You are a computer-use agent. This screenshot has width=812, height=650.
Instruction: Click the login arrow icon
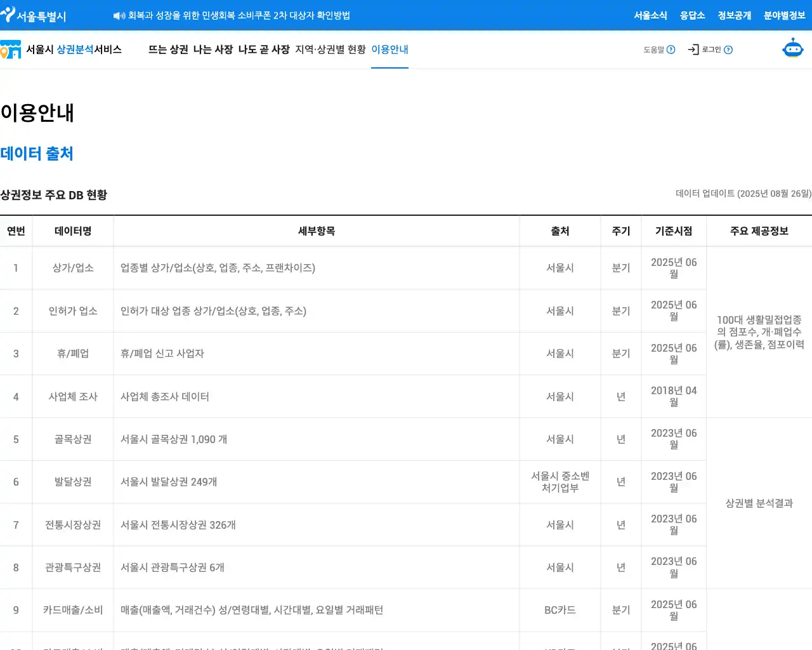tap(693, 50)
